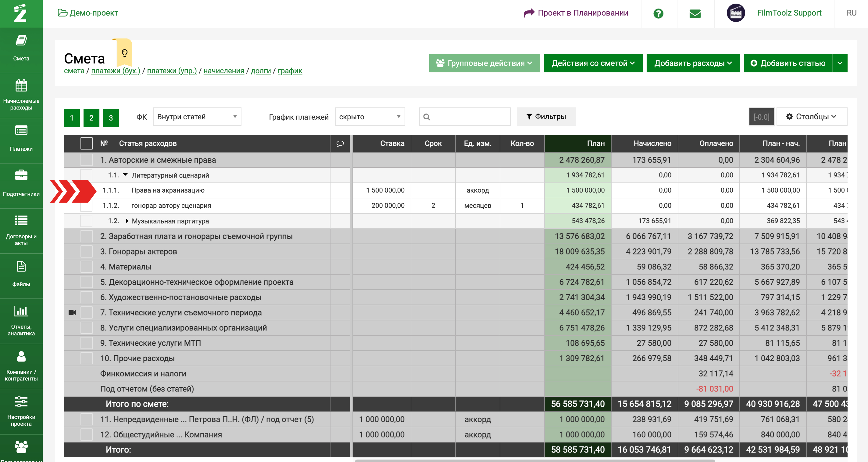Open Действия со сметой dropdown
The image size is (868, 462).
pos(593,63)
